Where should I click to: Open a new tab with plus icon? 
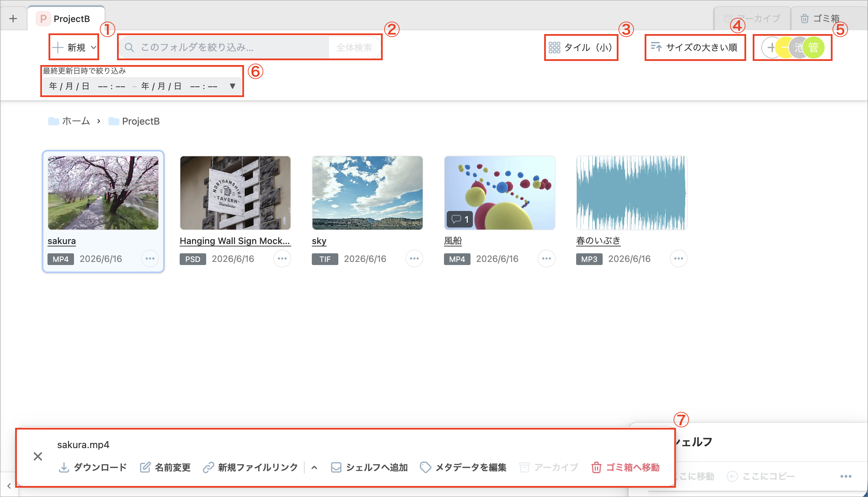(13, 19)
